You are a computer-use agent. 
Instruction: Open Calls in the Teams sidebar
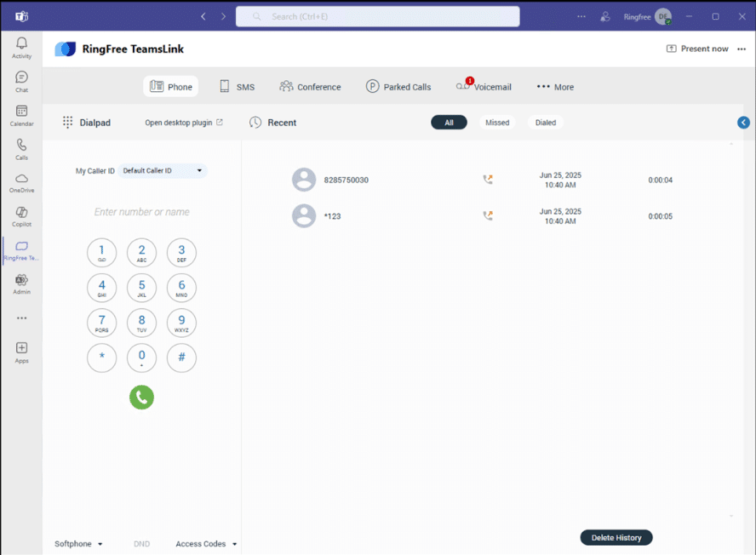pos(21,150)
